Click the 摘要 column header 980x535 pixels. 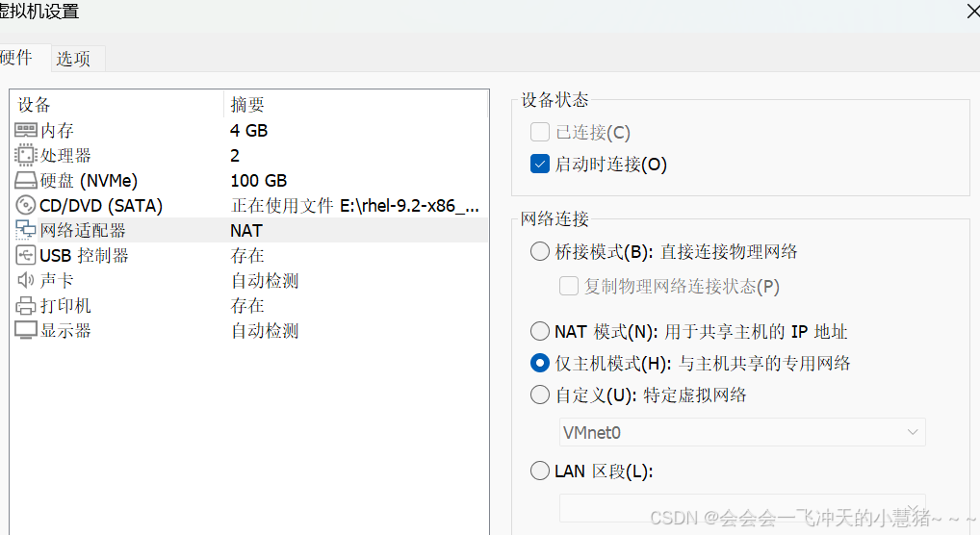[x=247, y=104]
